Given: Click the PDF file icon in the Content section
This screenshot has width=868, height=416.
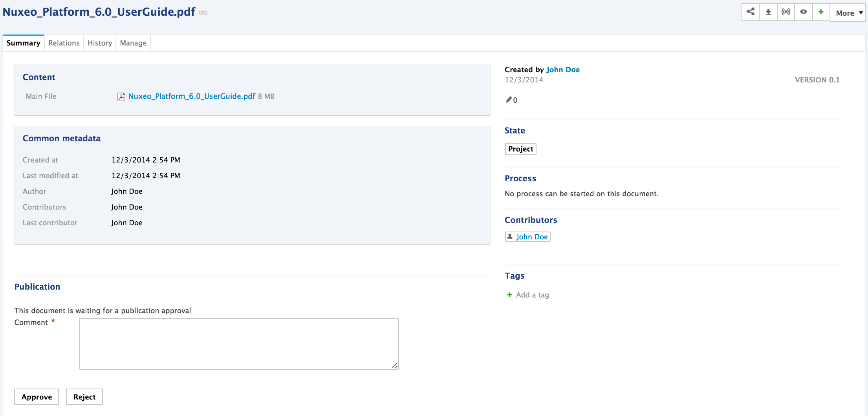Looking at the screenshot, I should pos(121,97).
